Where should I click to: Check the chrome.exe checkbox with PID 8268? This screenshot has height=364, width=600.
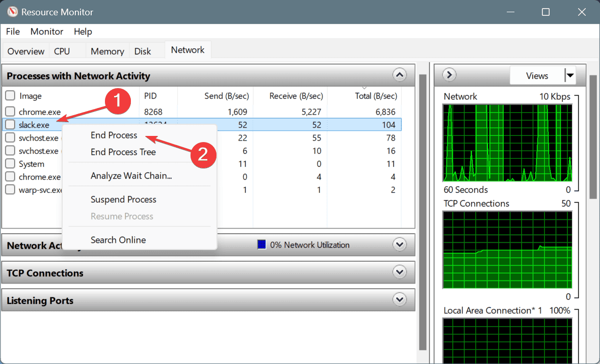pyautogui.click(x=10, y=111)
